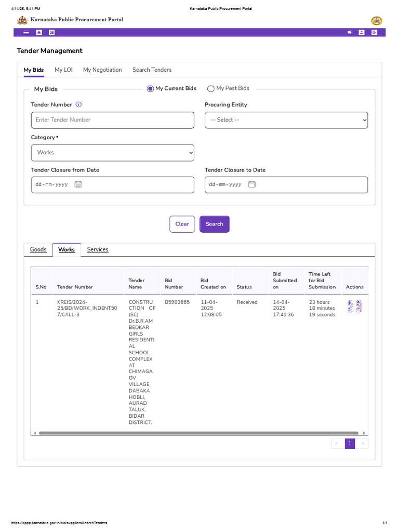Click the logout icon in purple bar

tap(374, 33)
